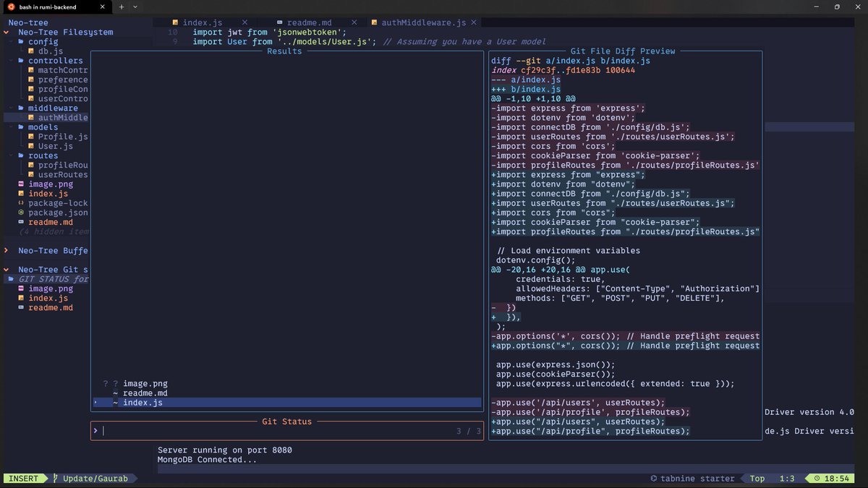Collapse the Neo-Tree Filesystem section

click(6, 33)
